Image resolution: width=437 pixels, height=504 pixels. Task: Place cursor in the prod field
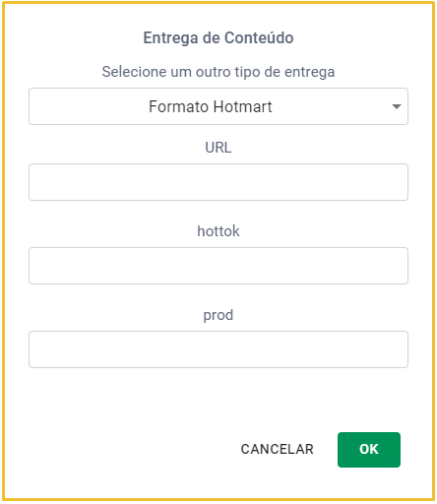pos(218,349)
